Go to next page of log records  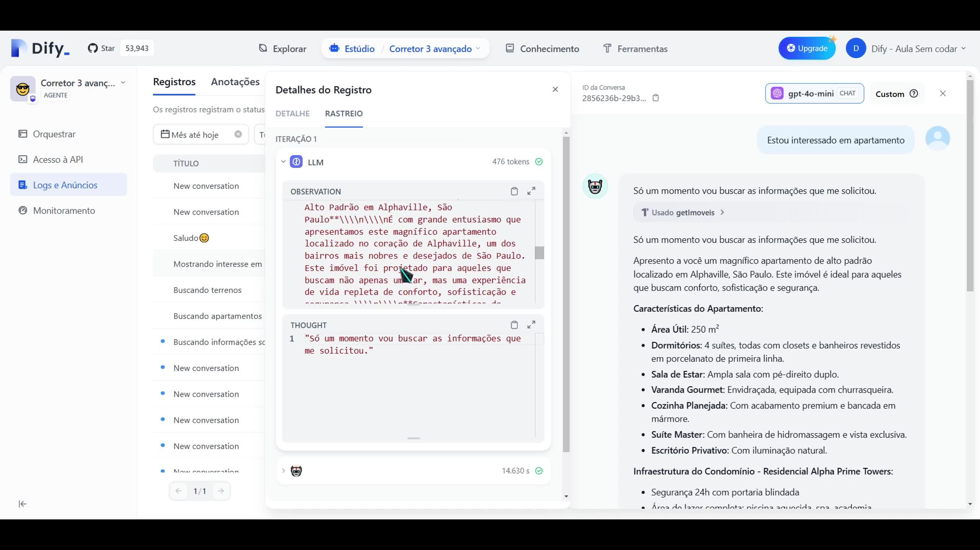coord(221,491)
